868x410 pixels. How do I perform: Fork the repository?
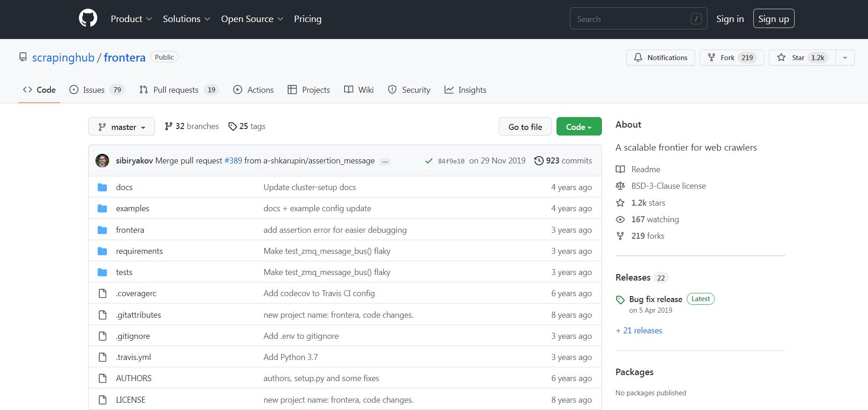point(732,57)
